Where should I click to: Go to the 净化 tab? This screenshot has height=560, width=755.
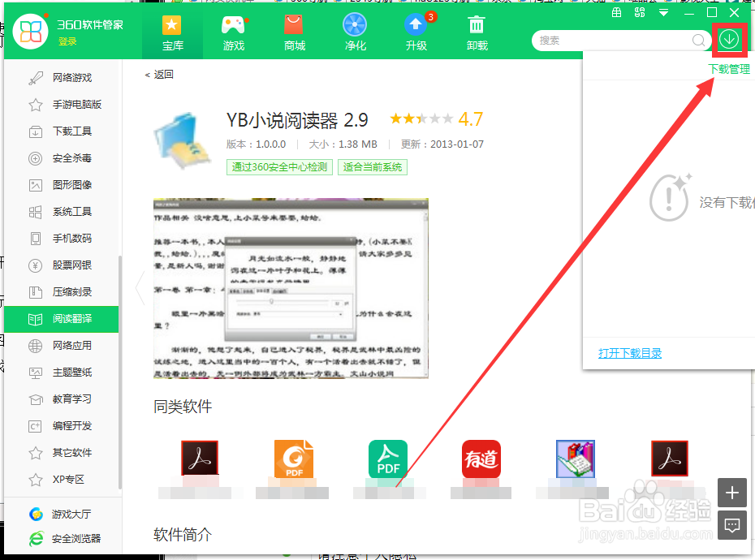(355, 33)
